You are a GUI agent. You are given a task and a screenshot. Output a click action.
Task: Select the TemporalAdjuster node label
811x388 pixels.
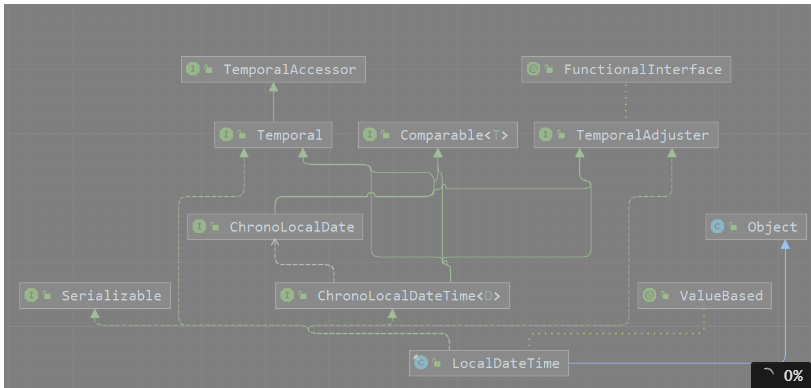coord(642,135)
